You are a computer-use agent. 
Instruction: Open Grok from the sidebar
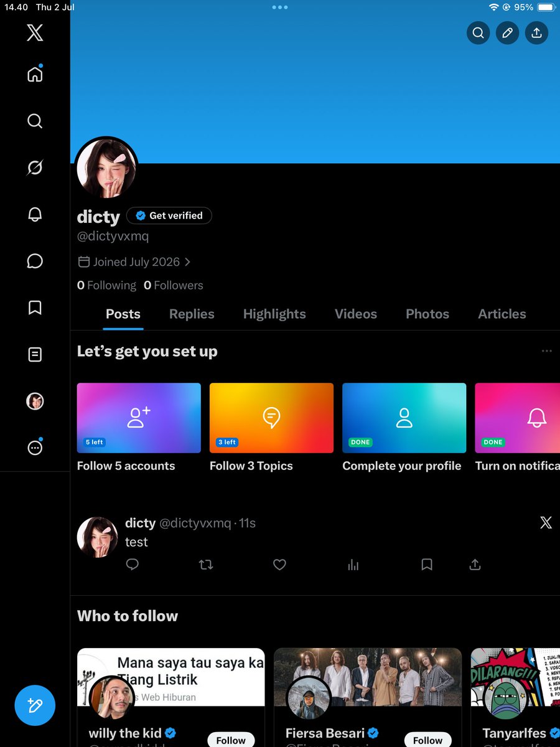(35, 167)
